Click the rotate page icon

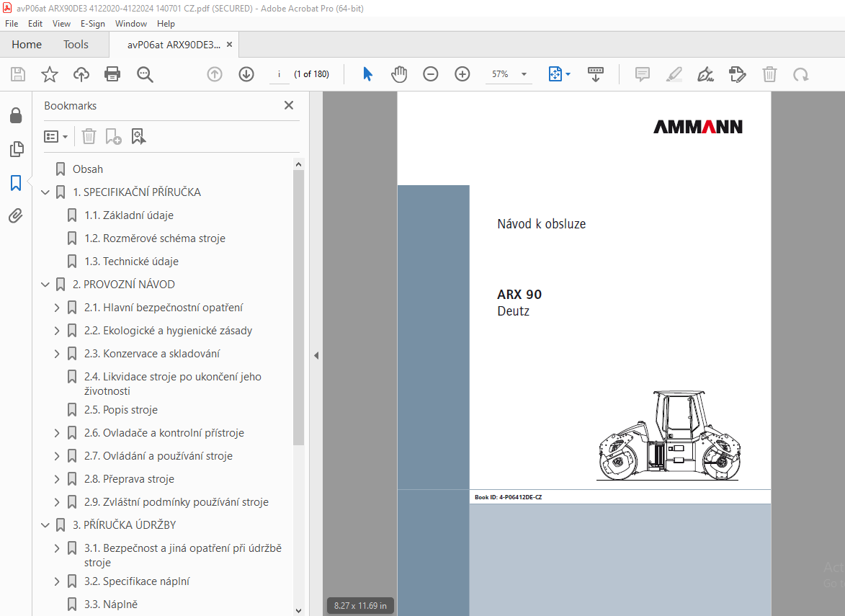(801, 74)
